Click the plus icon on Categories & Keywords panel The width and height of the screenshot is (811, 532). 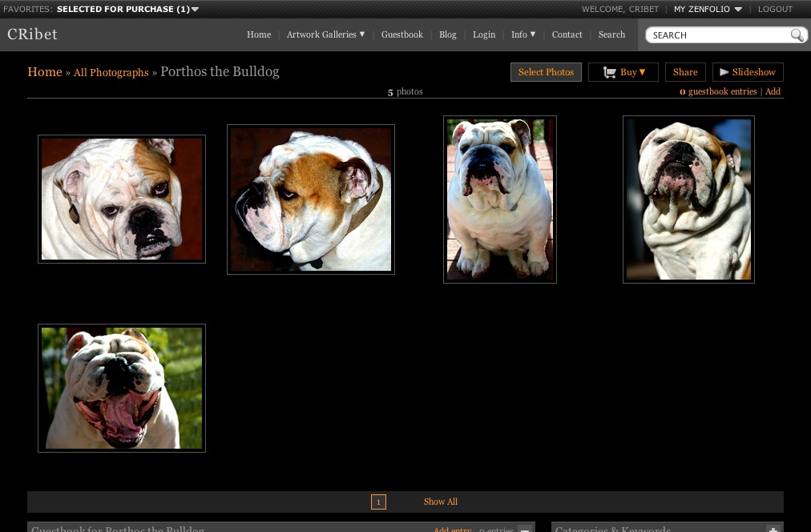point(774,529)
